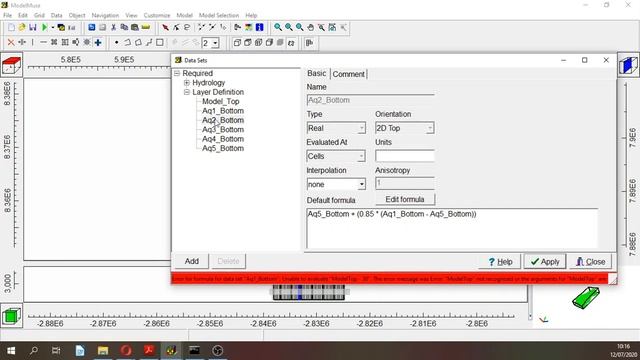Viewport: 640px width, 360px height.
Task: Click the Edit formula button
Action: pos(405,199)
